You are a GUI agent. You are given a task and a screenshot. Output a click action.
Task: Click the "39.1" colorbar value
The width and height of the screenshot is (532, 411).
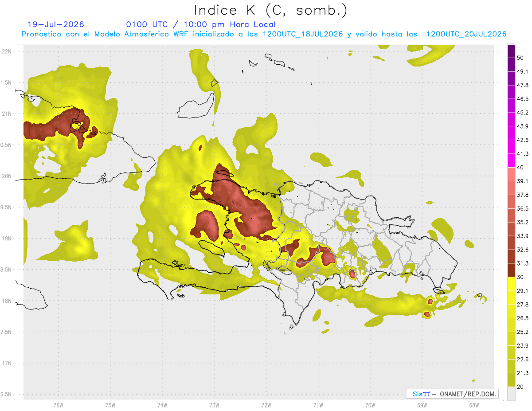tap(523, 181)
